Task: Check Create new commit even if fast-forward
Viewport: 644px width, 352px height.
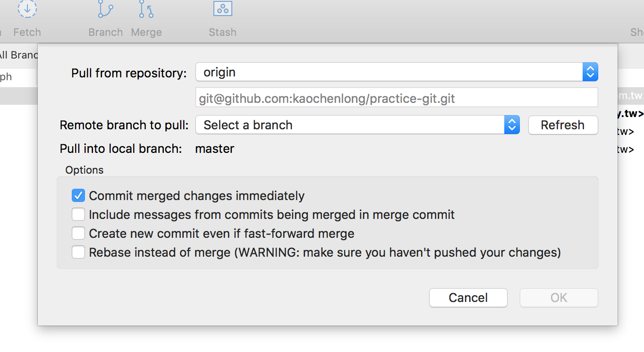Action: (x=78, y=234)
